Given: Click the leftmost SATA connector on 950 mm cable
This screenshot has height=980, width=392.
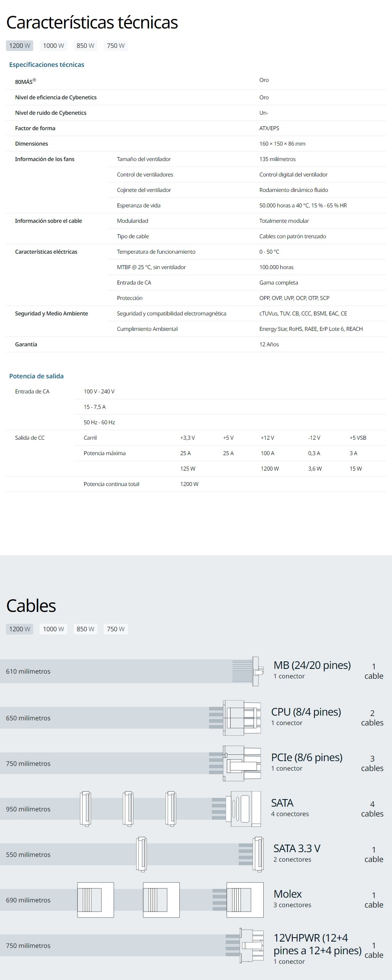Looking at the screenshot, I should pos(86,809).
